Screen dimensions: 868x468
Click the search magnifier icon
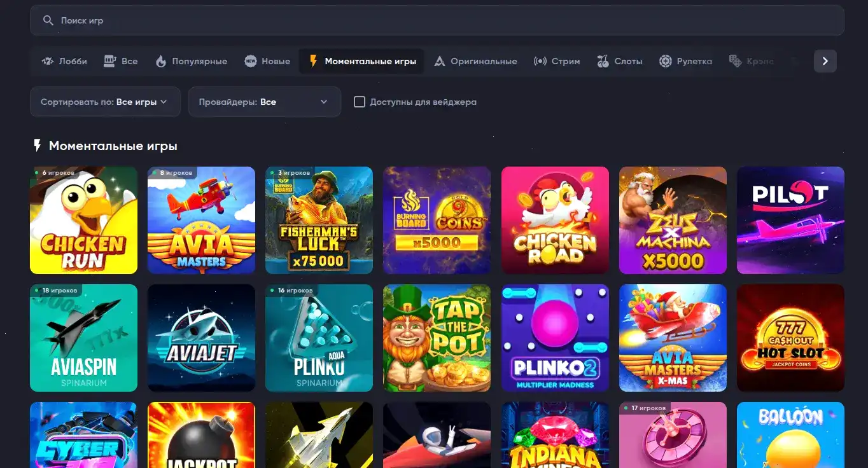click(x=48, y=20)
